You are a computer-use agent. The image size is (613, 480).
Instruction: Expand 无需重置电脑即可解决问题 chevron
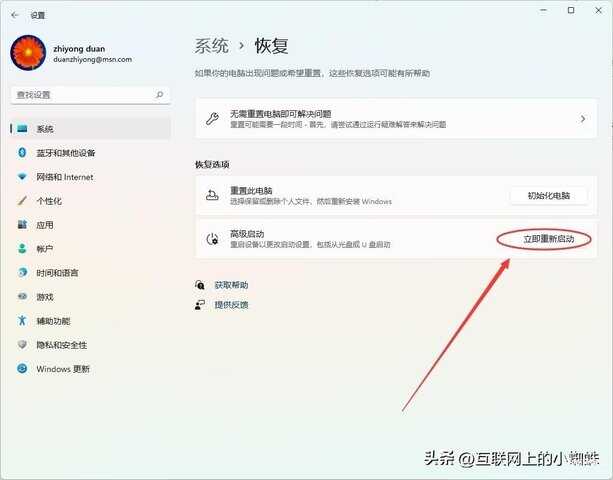[x=583, y=119]
